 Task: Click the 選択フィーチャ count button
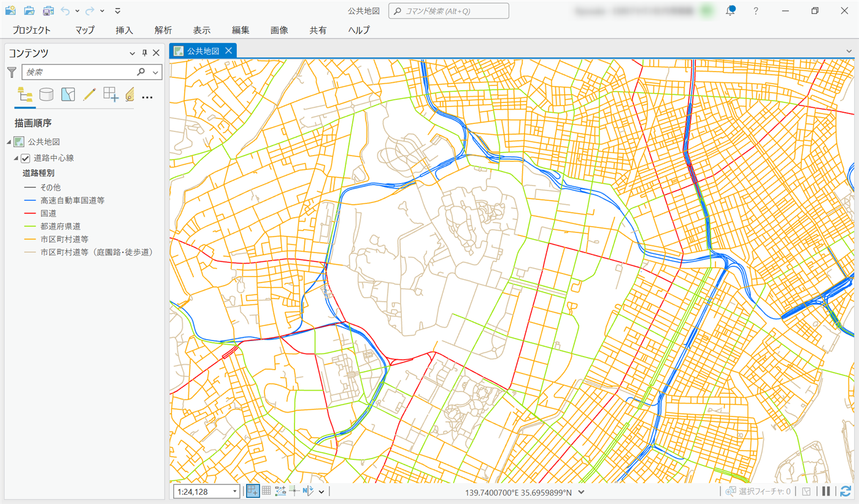click(758, 491)
